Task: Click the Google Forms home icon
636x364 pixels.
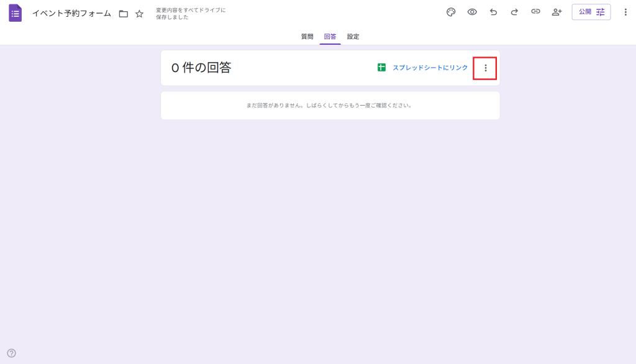Action: (x=15, y=13)
